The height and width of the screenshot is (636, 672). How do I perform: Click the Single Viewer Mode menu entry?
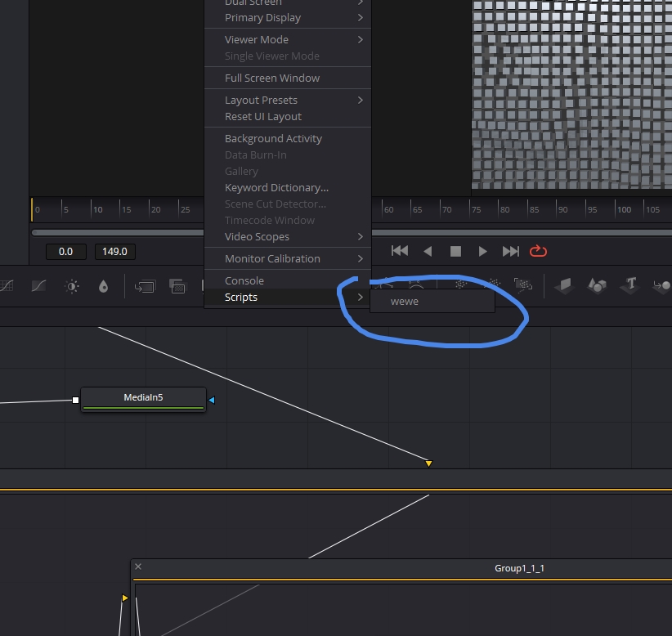point(288,56)
